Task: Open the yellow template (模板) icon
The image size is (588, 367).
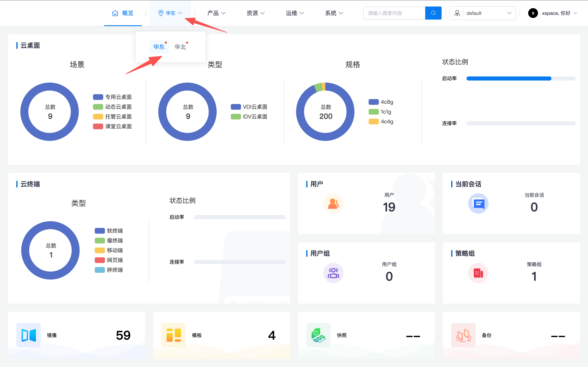Action: 174,335
